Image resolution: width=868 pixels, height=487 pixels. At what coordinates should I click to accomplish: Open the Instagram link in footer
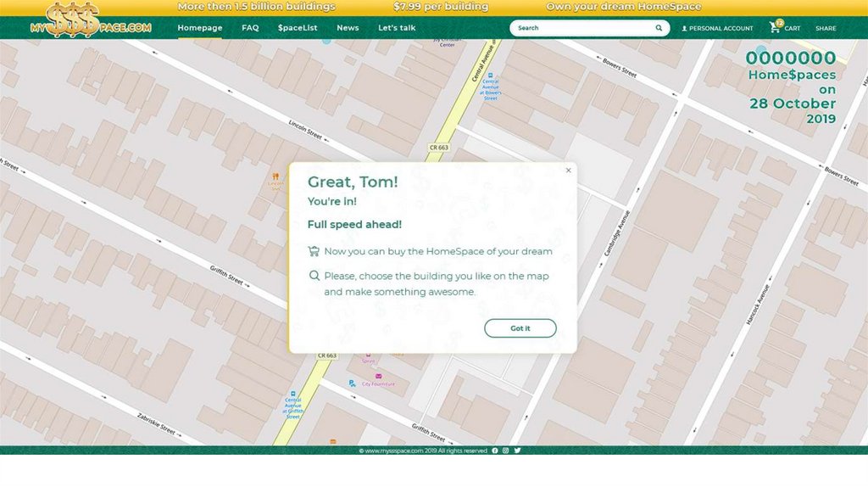click(506, 451)
